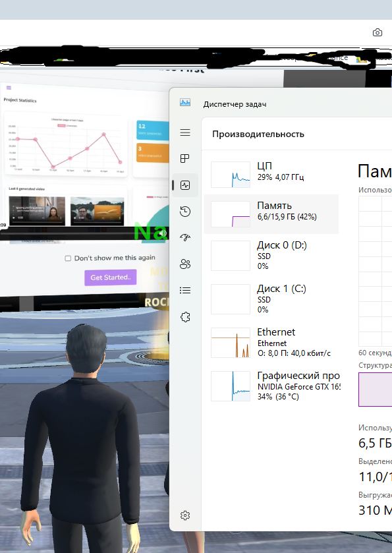
Task: Select the ЦП performance entry
Action: [271, 175]
